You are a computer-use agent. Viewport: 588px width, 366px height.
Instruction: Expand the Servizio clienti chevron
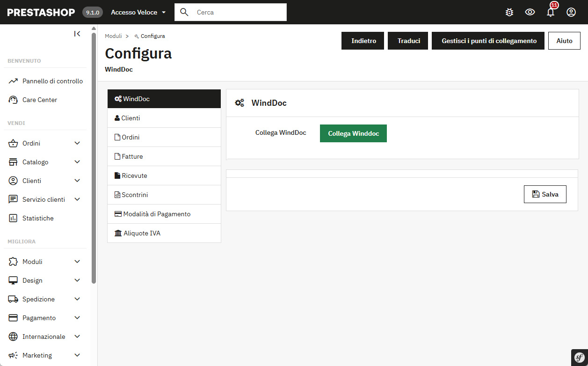coord(77,199)
